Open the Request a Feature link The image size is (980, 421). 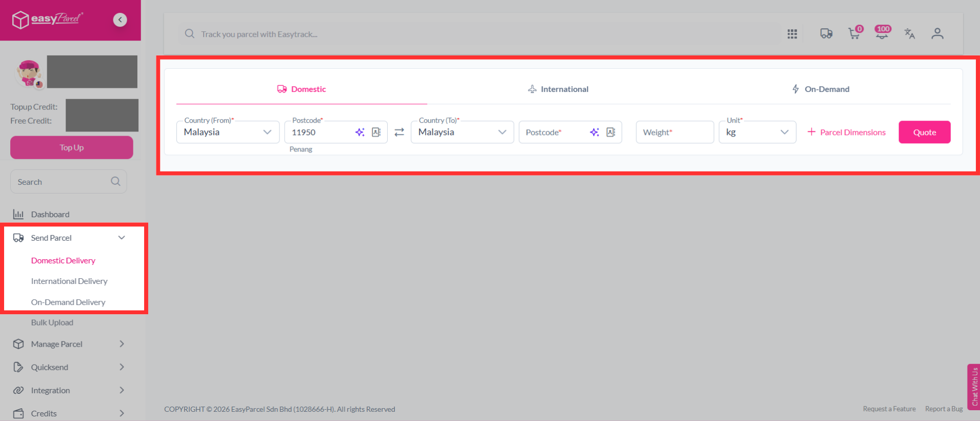click(x=889, y=409)
